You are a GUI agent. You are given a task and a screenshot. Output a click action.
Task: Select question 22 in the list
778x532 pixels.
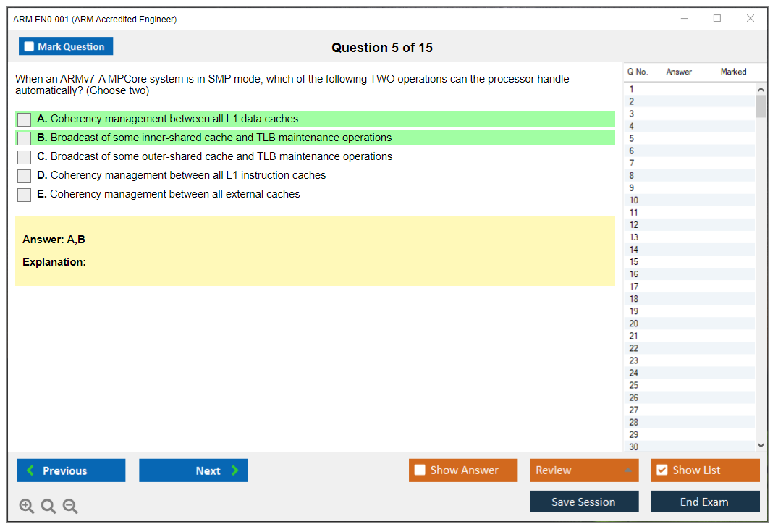[x=634, y=348]
